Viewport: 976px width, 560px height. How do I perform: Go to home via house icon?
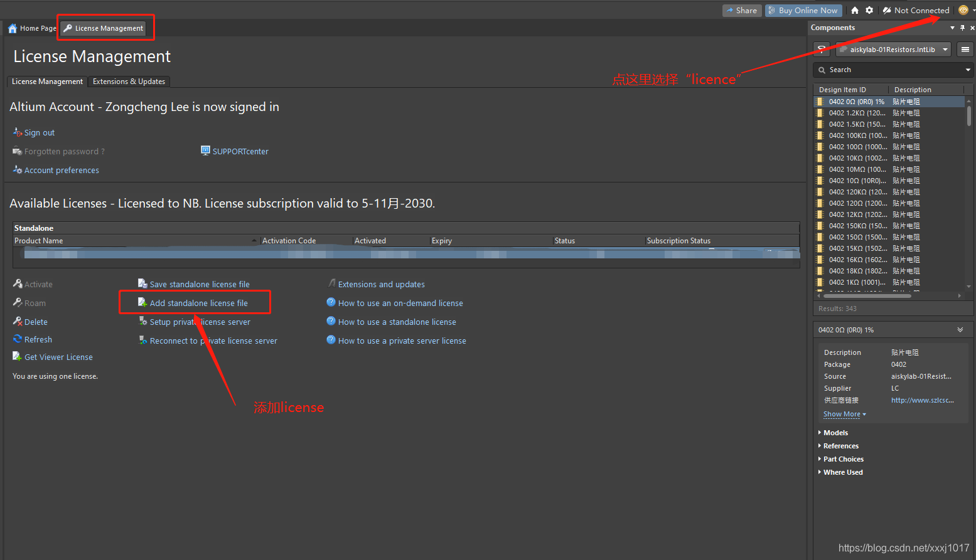(x=854, y=11)
